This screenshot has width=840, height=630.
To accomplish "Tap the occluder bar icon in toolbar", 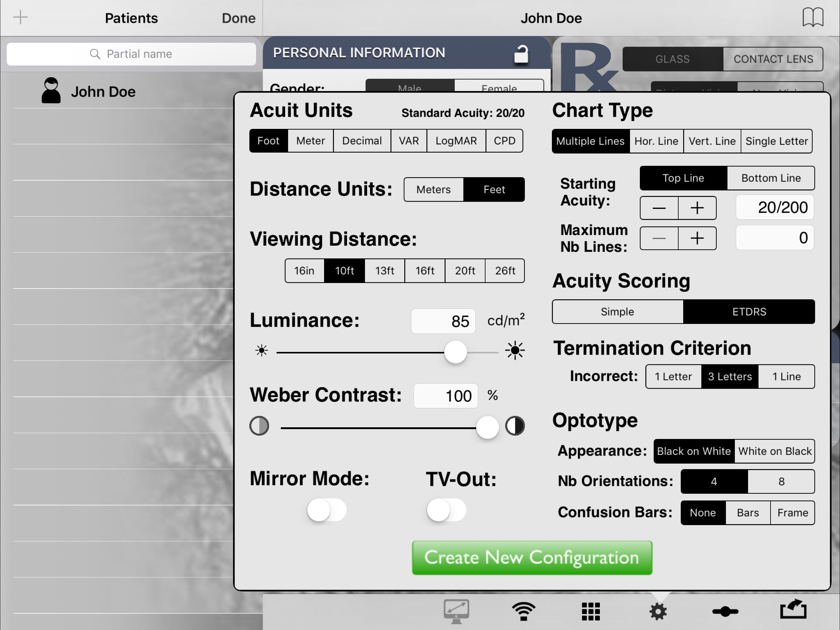I will point(725,611).
